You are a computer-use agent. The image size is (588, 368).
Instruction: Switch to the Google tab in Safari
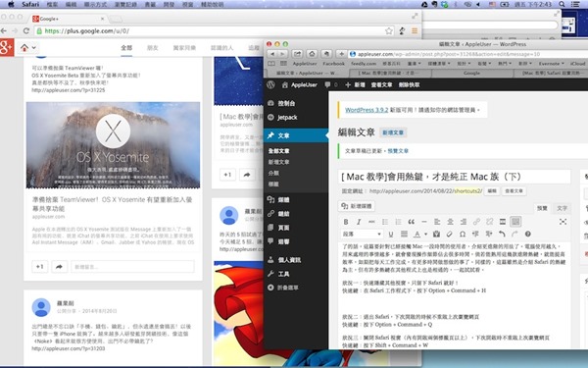point(471,73)
